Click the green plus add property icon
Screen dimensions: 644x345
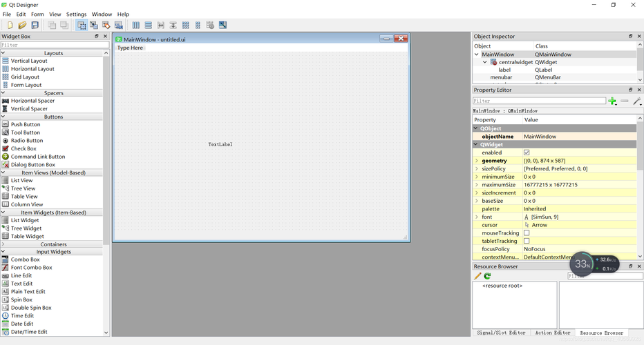pos(612,101)
